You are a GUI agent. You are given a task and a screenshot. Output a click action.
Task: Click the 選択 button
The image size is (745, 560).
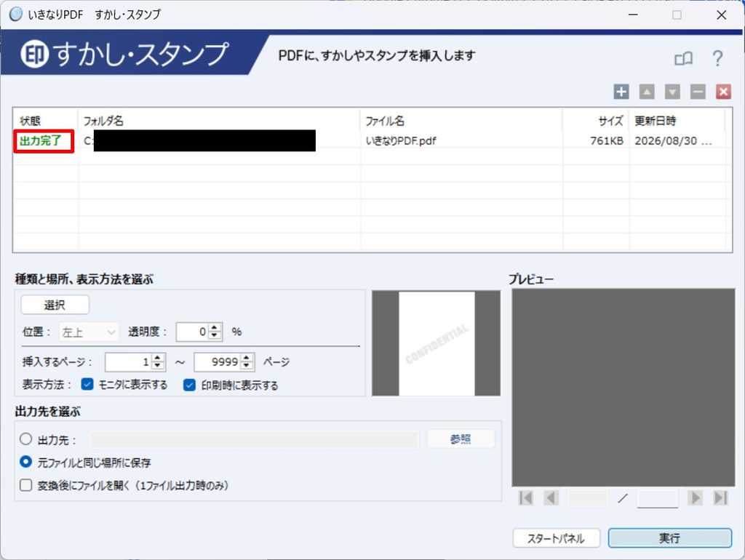55,305
